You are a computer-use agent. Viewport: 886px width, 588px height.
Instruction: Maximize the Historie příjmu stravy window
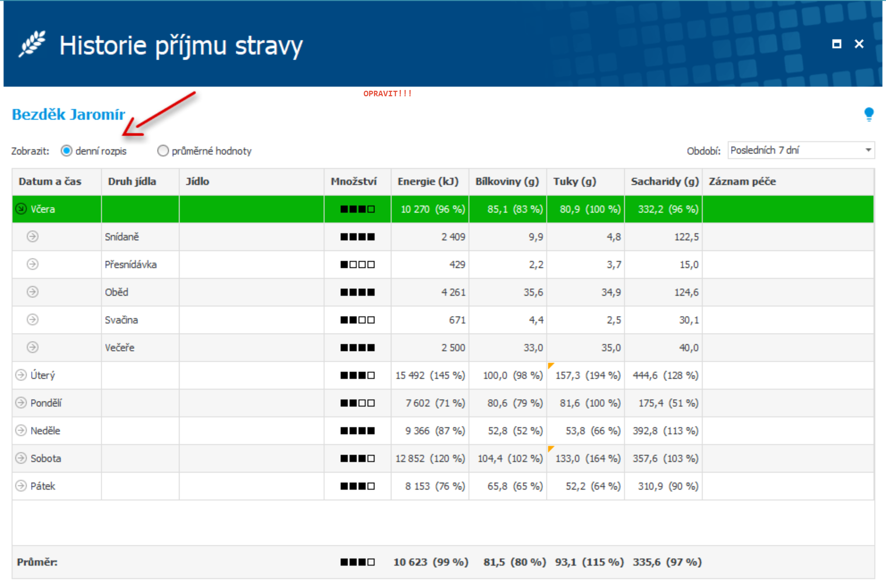click(x=836, y=44)
